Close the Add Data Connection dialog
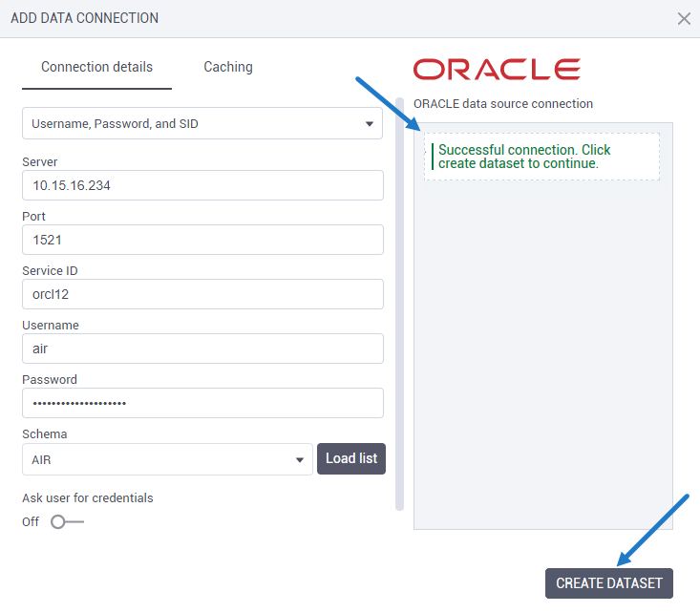The height and width of the screenshot is (613, 700). (684, 18)
